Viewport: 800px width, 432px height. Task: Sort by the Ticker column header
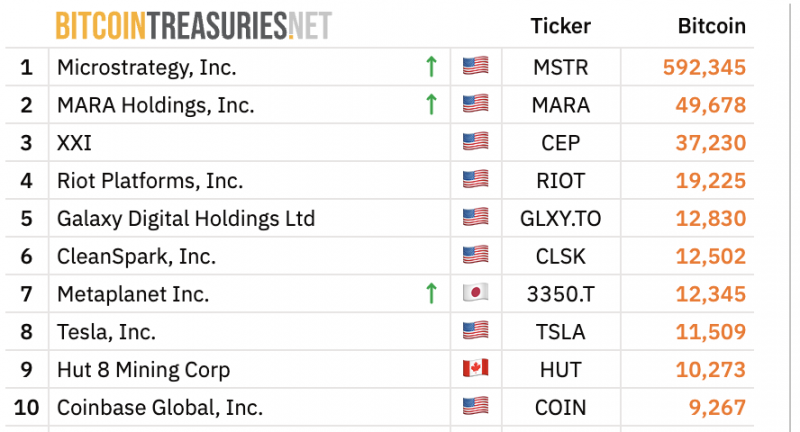pyautogui.click(x=561, y=26)
